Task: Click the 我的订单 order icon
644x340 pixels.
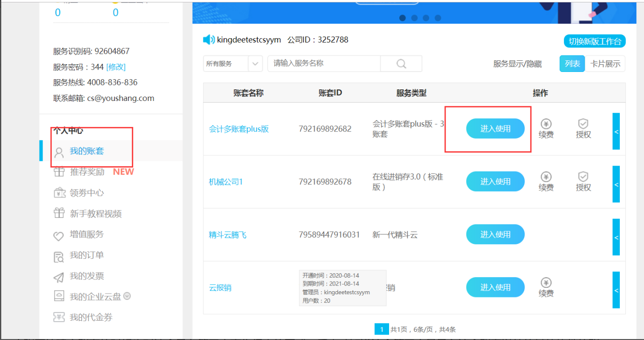Action: (59, 256)
